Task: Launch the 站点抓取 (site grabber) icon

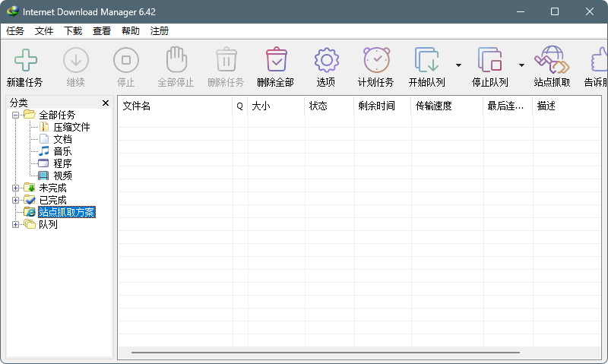Action: pos(552,61)
